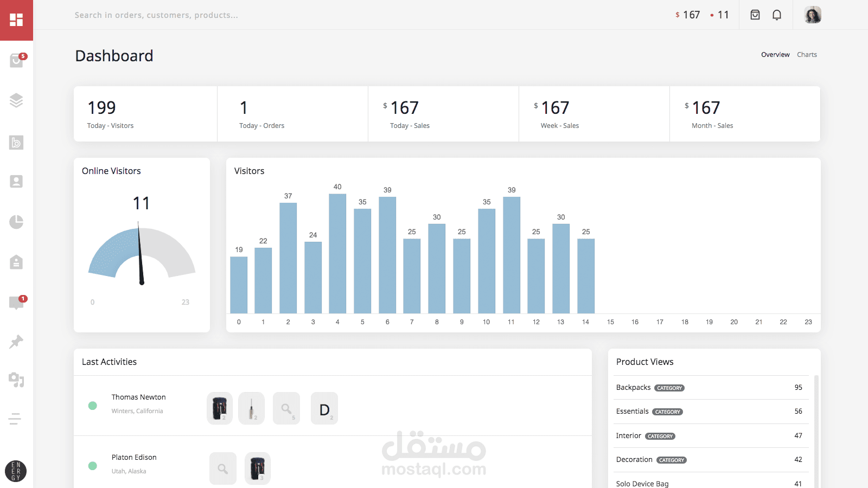Click Thomas Newton's 'D' activity tile
Screen dimensions: 868x488
[324, 408]
